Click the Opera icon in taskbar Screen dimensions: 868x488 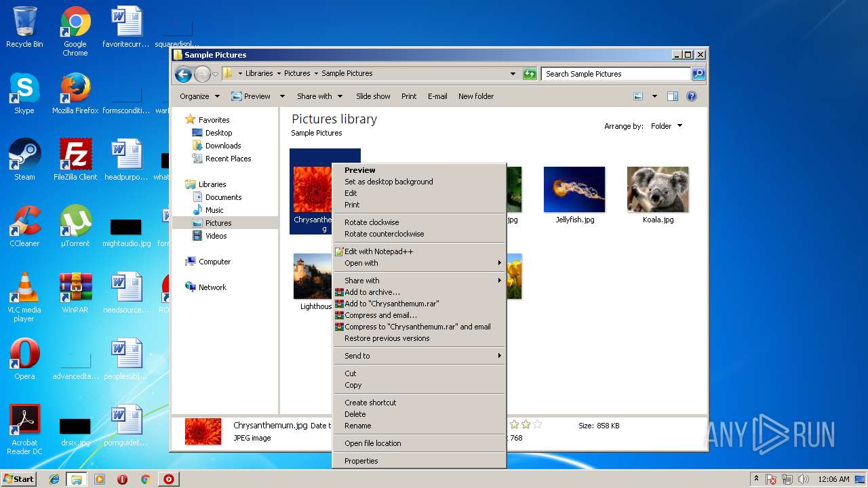123,479
